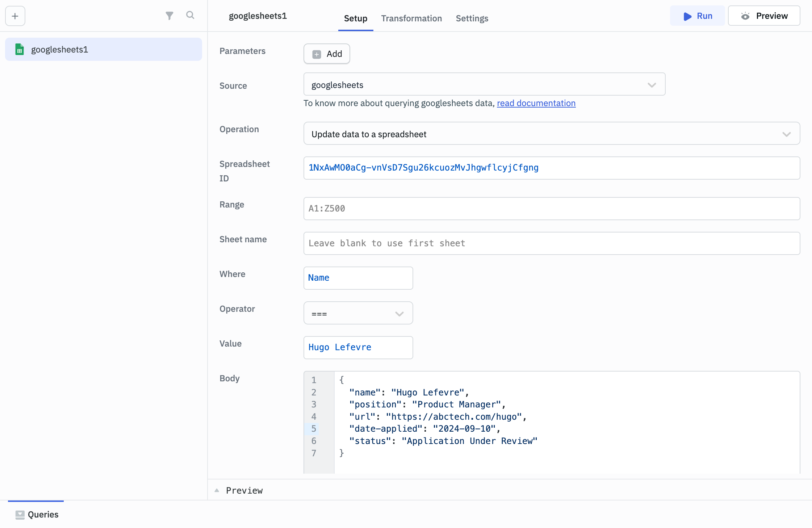Click the green Google Sheets file icon
The image size is (812, 528).
tap(20, 50)
